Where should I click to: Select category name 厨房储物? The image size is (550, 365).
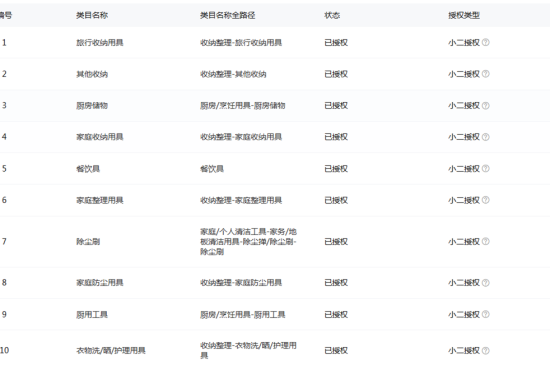pyautogui.click(x=92, y=106)
